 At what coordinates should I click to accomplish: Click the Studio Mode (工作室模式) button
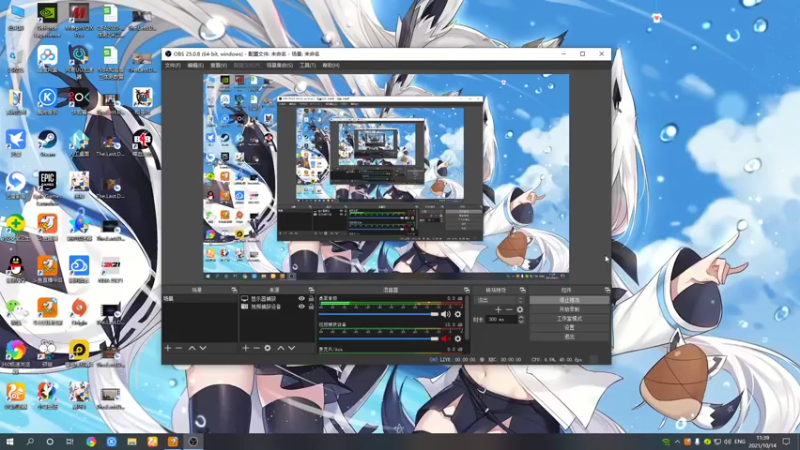(569, 318)
